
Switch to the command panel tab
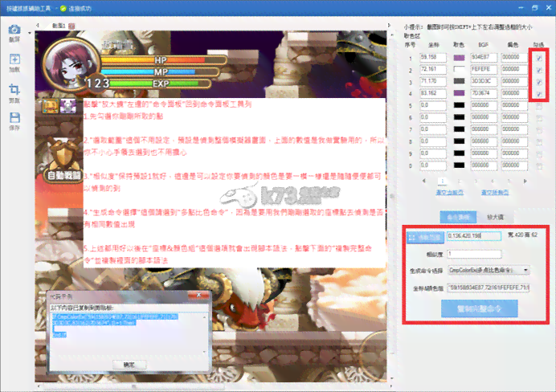coord(458,217)
